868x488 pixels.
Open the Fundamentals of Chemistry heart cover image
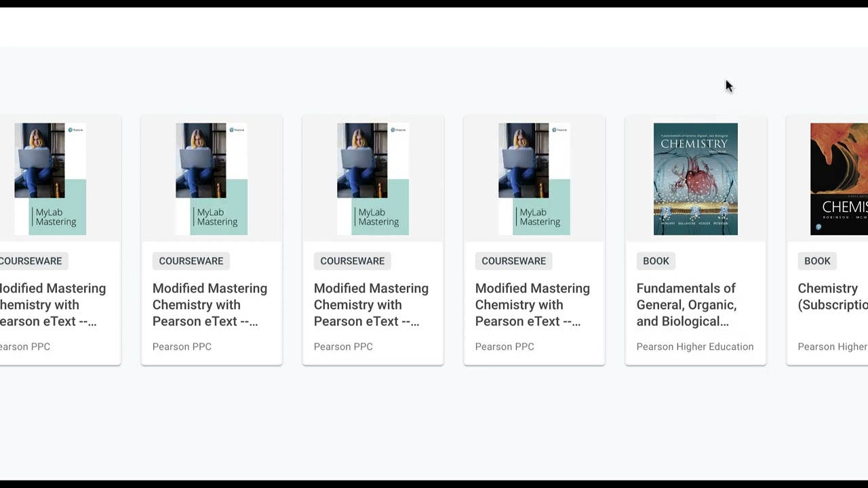point(695,179)
